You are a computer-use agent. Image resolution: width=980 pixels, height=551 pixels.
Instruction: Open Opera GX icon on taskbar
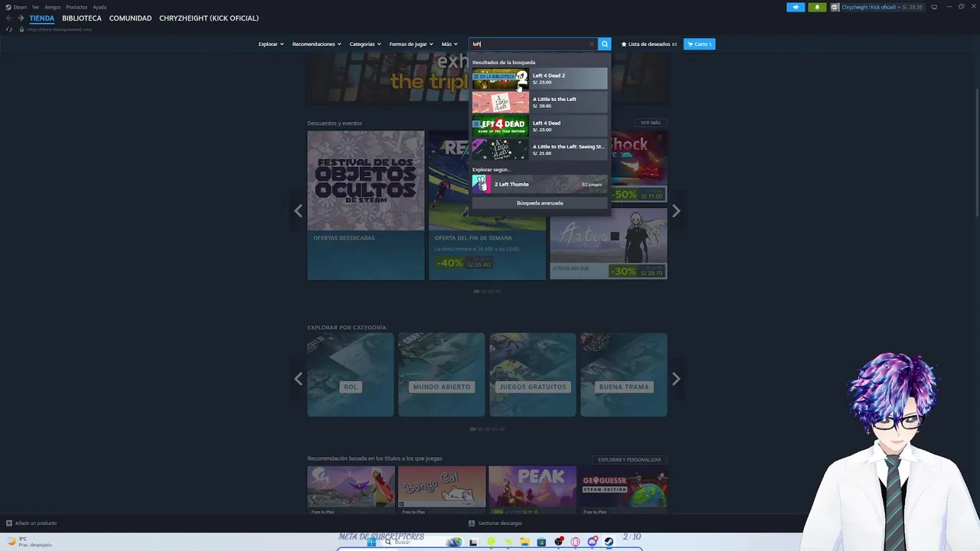[x=575, y=542]
